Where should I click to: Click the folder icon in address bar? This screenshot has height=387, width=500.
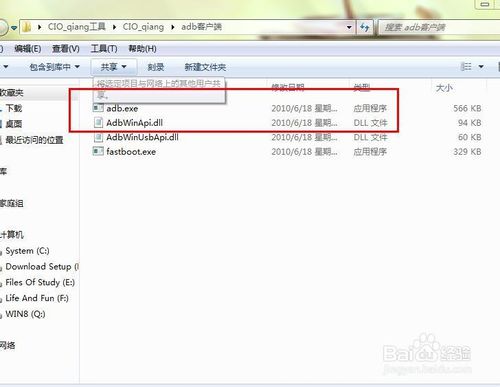tap(27, 27)
